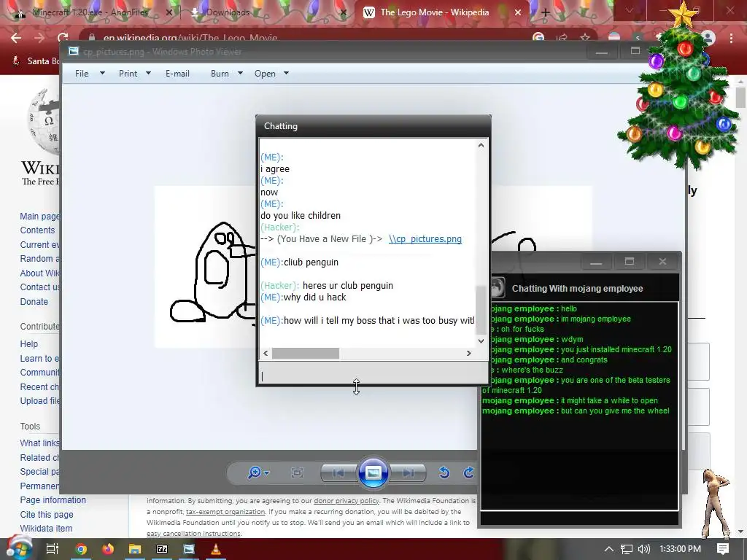Click the Chatting horizontal scrollbar right arrow

(469, 354)
